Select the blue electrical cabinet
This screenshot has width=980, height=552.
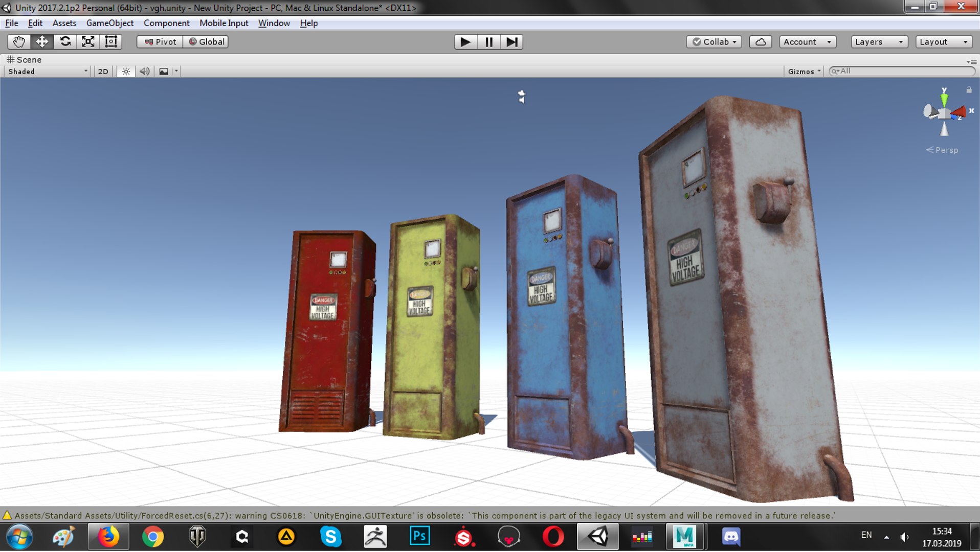pos(568,317)
